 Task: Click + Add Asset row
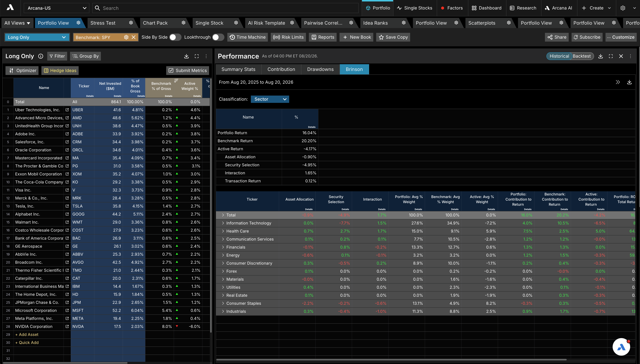(x=27, y=334)
